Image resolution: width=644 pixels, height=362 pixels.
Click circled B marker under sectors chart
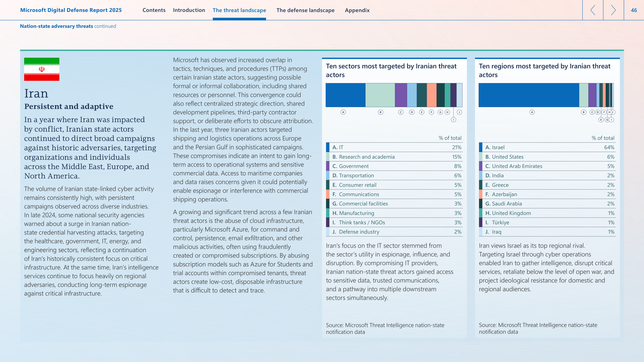coord(380,112)
